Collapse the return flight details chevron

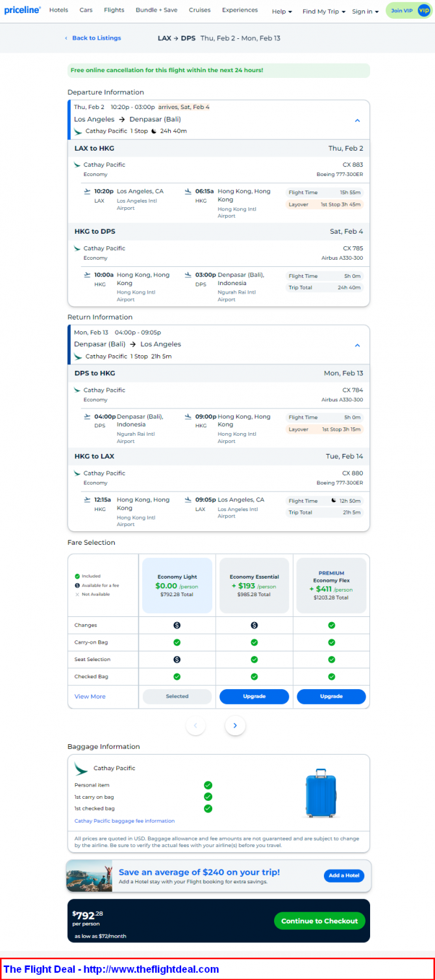(x=357, y=346)
